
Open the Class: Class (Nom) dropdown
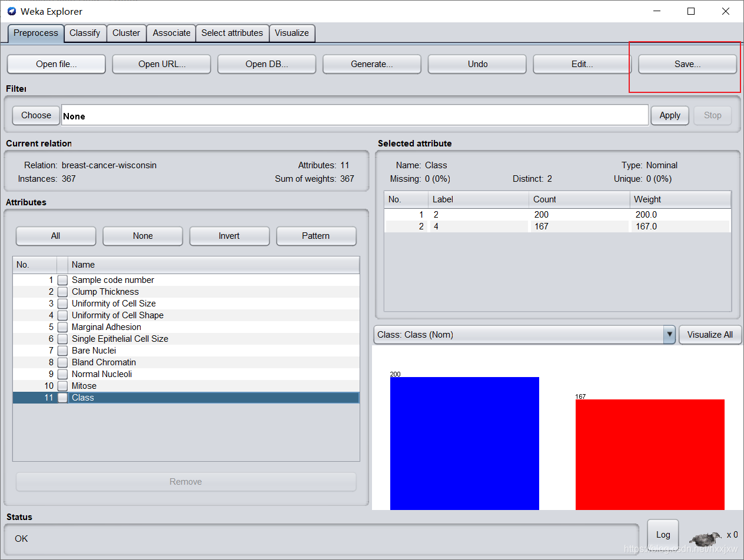tap(524, 335)
